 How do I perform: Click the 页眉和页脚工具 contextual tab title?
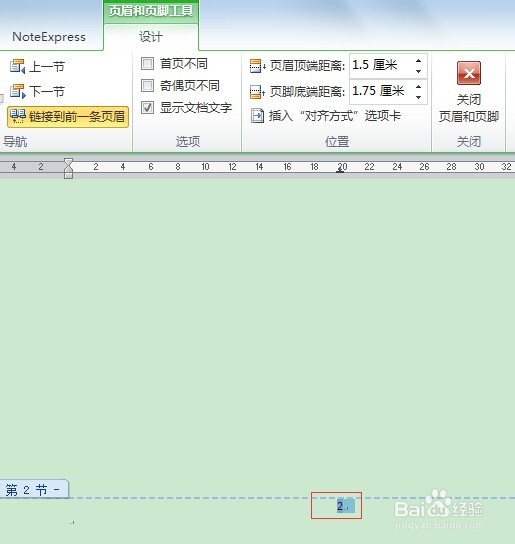click(x=151, y=11)
